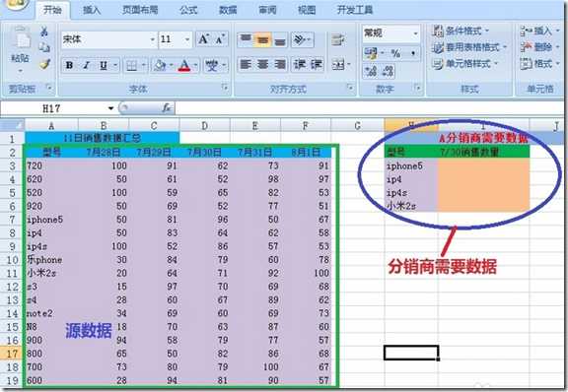Open number format 常规 dropdown
568x392 pixels.
(x=415, y=33)
